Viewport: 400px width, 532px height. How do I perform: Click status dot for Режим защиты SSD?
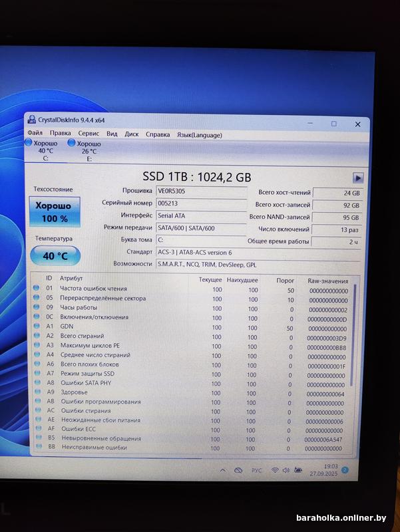38,373
